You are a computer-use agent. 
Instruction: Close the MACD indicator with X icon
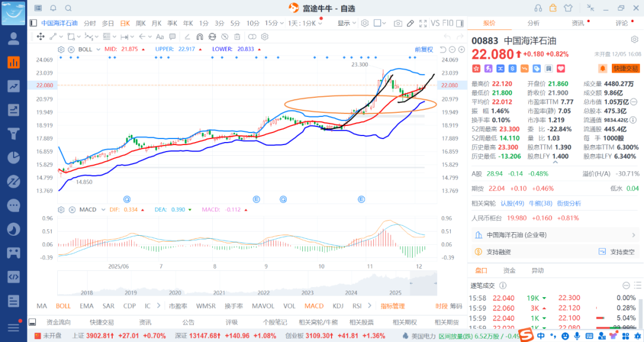pos(72,209)
